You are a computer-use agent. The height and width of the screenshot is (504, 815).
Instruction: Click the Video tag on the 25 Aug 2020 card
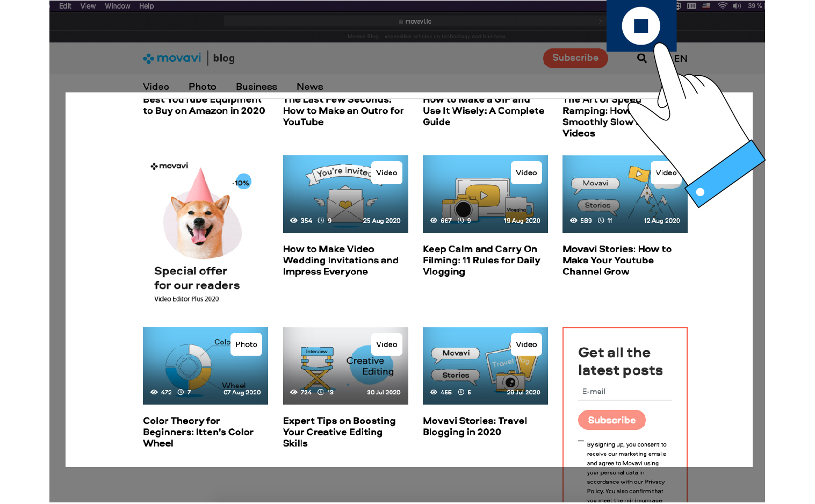click(387, 172)
